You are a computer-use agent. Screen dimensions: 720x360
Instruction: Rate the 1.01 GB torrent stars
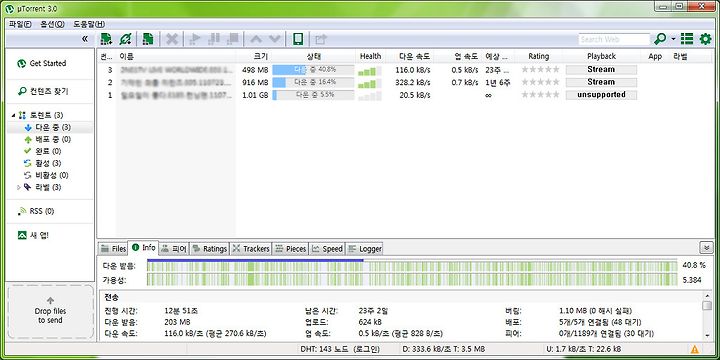point(540,95)
